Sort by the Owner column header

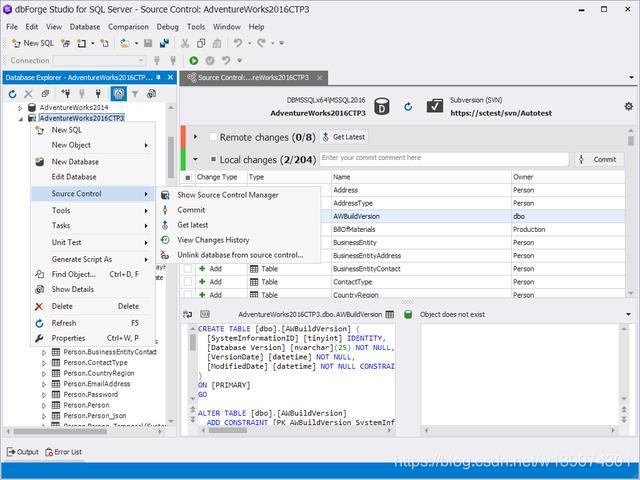click(568, 177)
